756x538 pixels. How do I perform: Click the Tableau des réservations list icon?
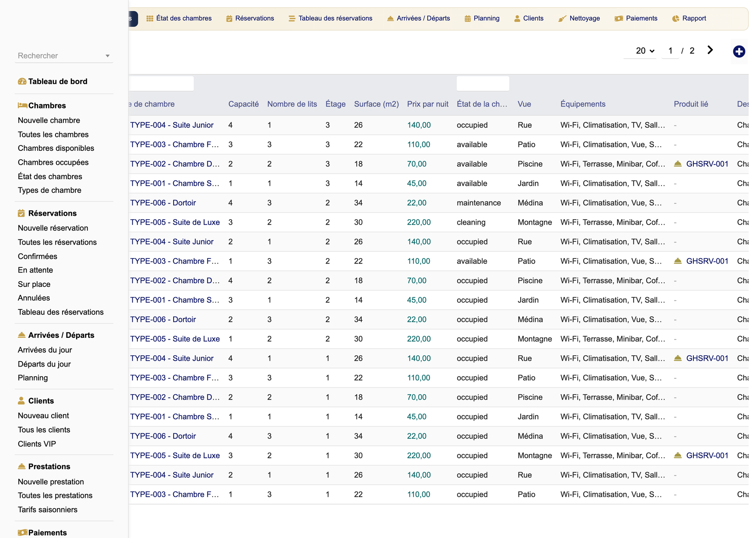tap(292, 18)
